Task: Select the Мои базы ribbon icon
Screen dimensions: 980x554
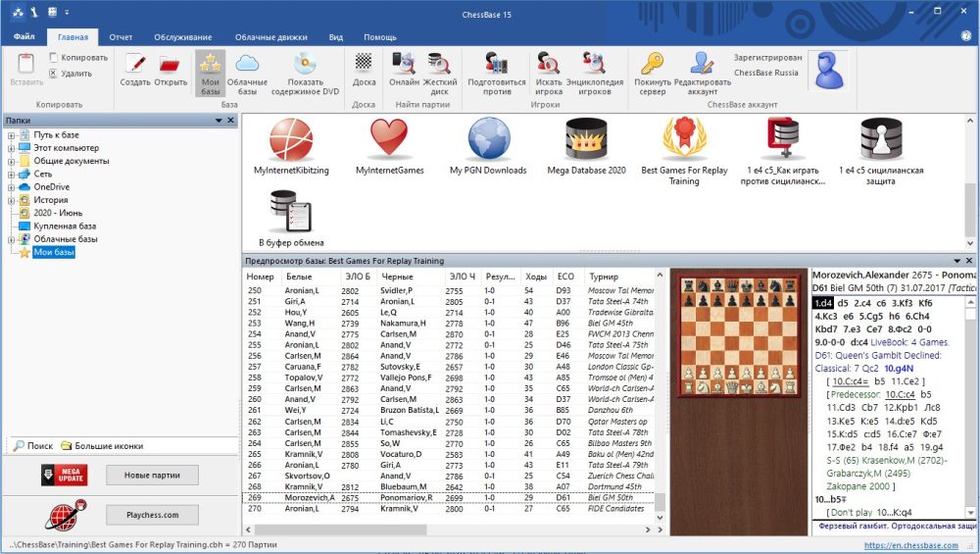Action: (x=211, y=64)
